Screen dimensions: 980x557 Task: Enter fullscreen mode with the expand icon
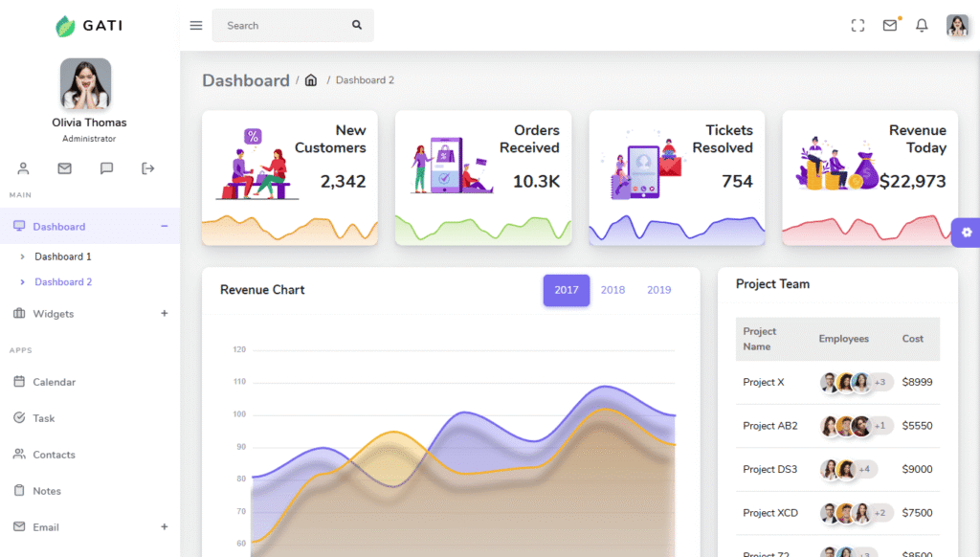pyautogui.click(x=858, y=26)
